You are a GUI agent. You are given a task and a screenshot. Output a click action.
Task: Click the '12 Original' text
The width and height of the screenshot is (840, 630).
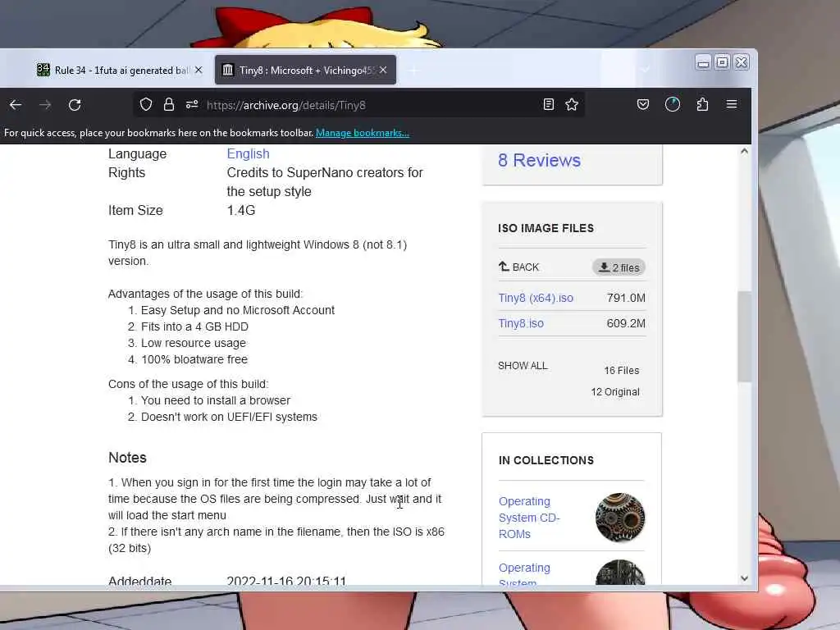click(x=615, y=392)
